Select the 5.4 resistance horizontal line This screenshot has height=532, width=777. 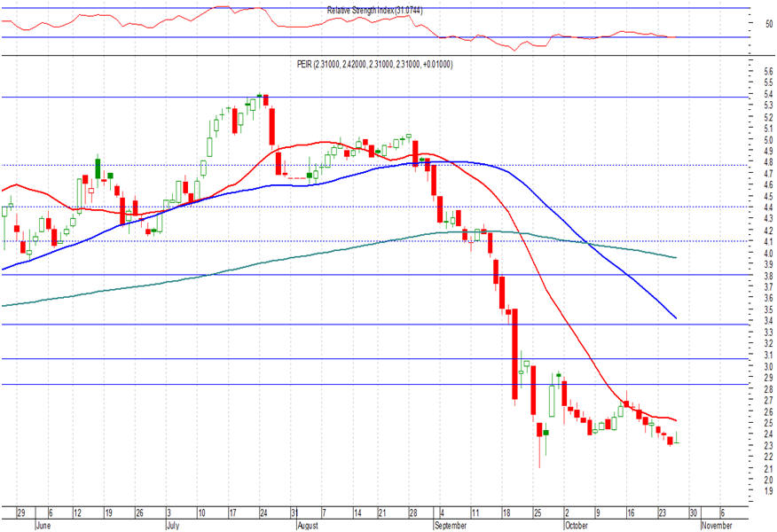pos(374,97)
